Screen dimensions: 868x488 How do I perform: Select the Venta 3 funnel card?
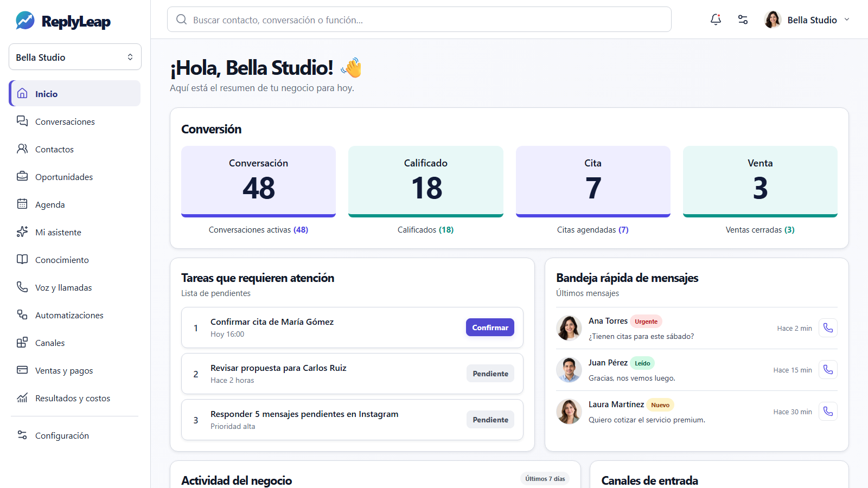coord(760,181)
